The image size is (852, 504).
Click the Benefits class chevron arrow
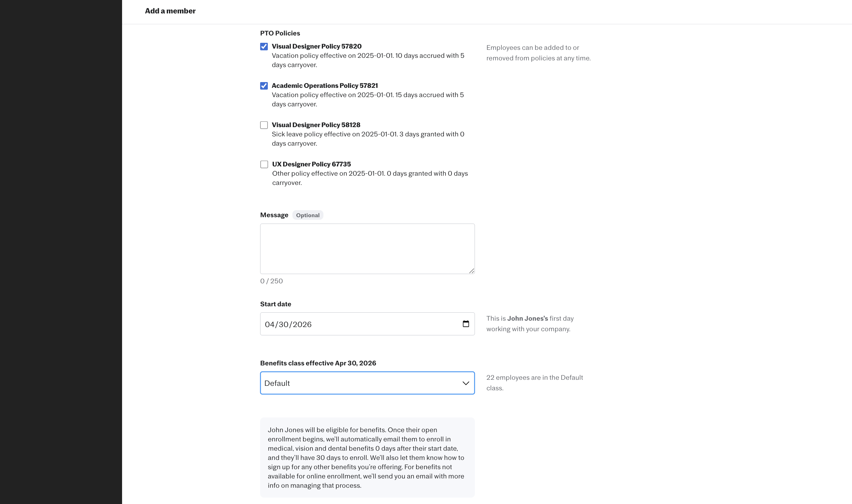pos(466,383)
